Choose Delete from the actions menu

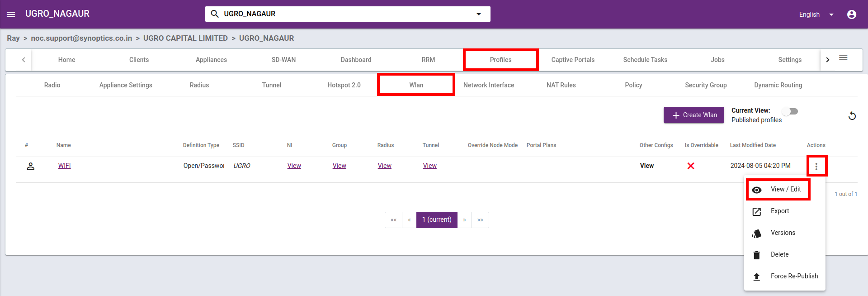pos(785,254)
